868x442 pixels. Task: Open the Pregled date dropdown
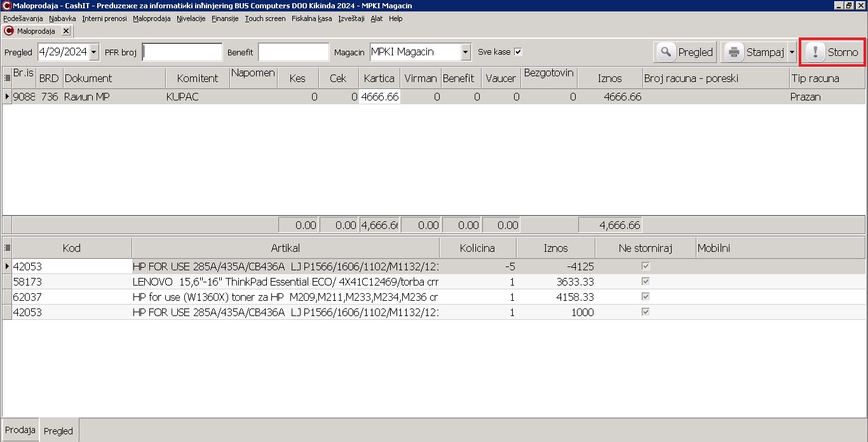point(94,52)
